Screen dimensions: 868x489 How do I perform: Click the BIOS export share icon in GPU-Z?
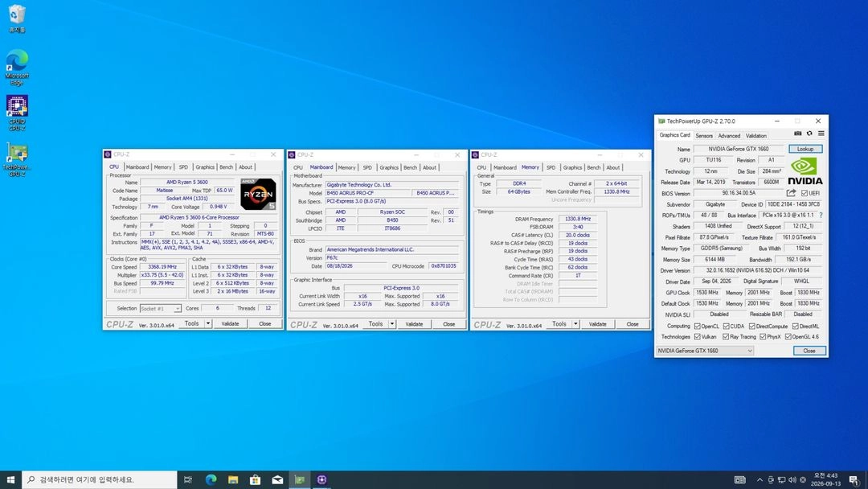(791, 193)
